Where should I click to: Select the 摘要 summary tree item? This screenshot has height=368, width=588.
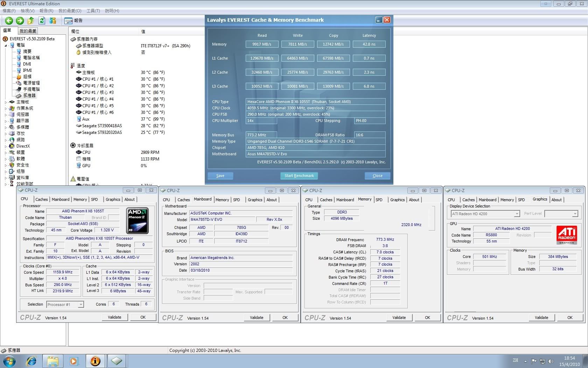27,51
